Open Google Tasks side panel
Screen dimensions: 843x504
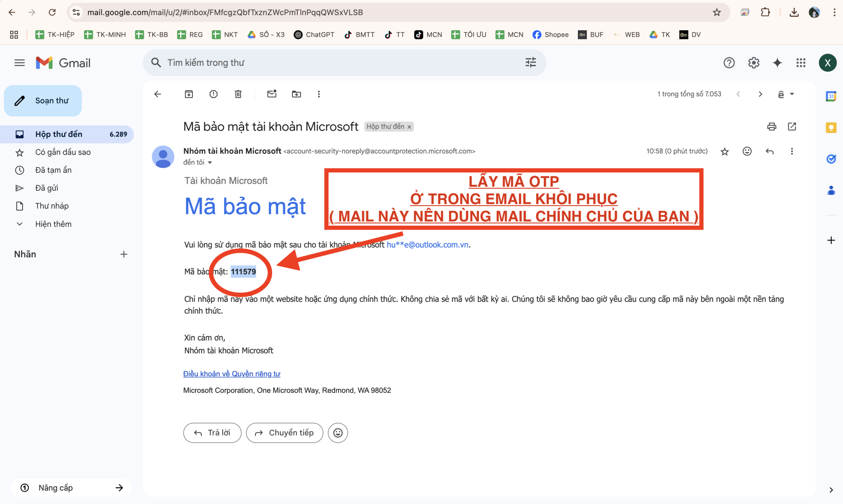831,159
